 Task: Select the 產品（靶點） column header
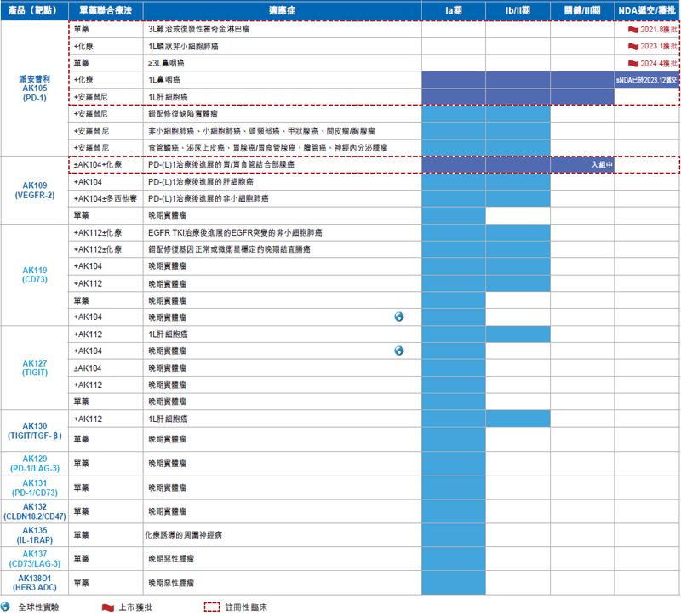(34, 9)
